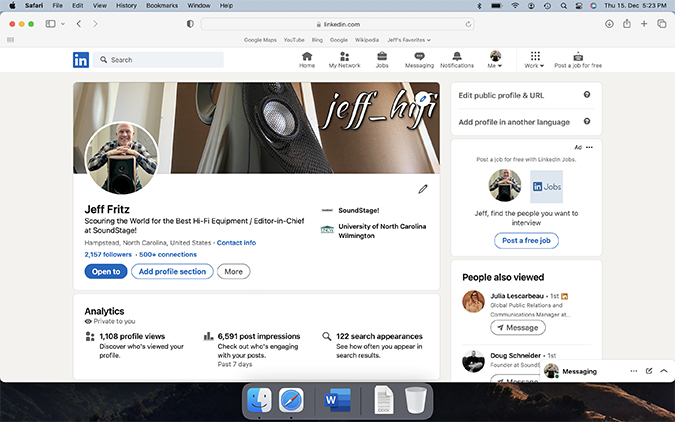This screenshot has width=675, height=422.
Task: Click the Share button in Safari
Action: click(627, 24)
